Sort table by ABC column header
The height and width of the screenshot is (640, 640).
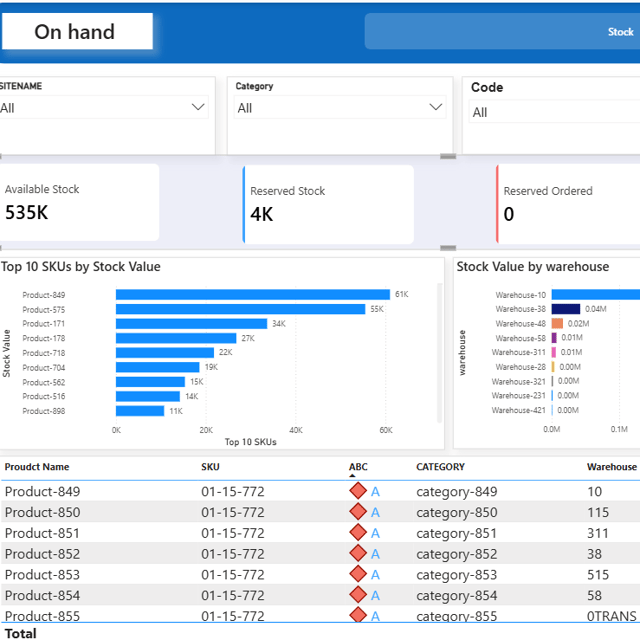[358, 467]
